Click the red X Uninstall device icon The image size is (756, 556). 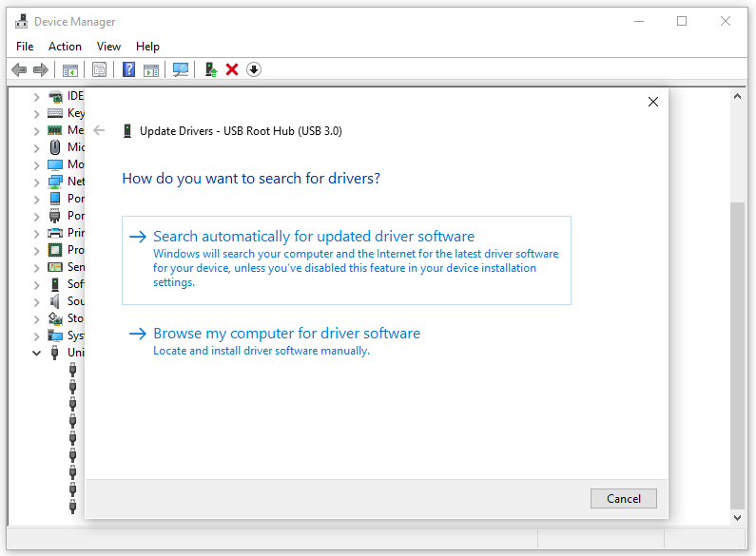point(232,69)
